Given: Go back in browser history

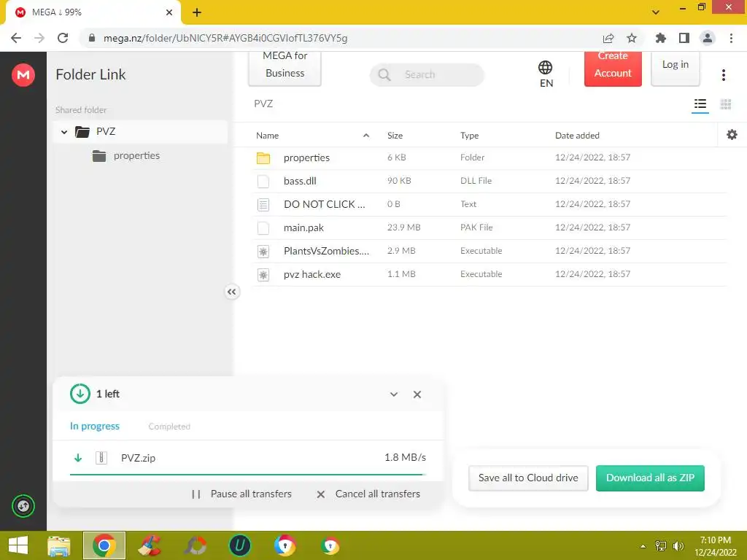Looking at the screenshot, I should pos(16,38).
